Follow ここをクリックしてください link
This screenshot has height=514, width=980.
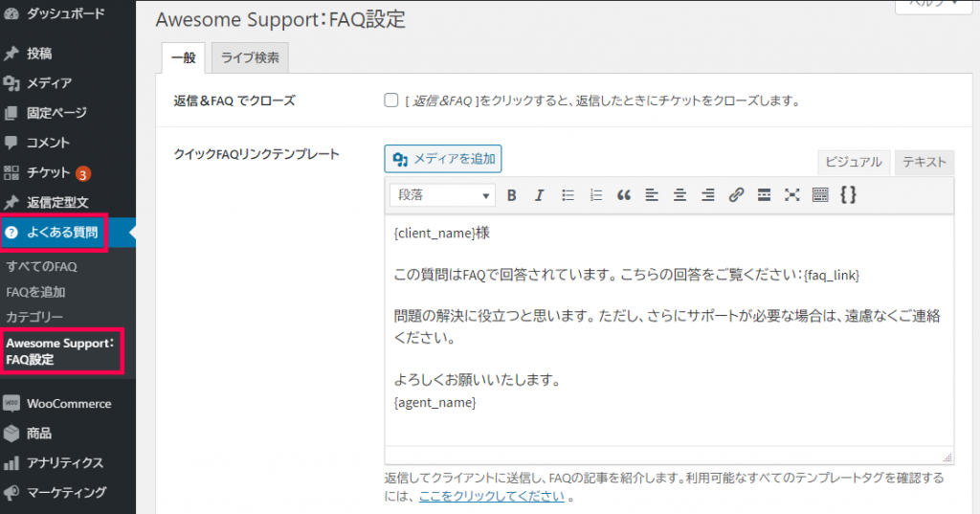pos(492,497)
